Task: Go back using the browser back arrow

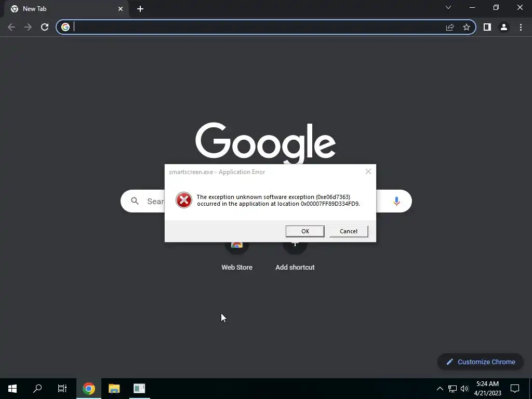Action: pyautogui.click(x=11, y=27)
